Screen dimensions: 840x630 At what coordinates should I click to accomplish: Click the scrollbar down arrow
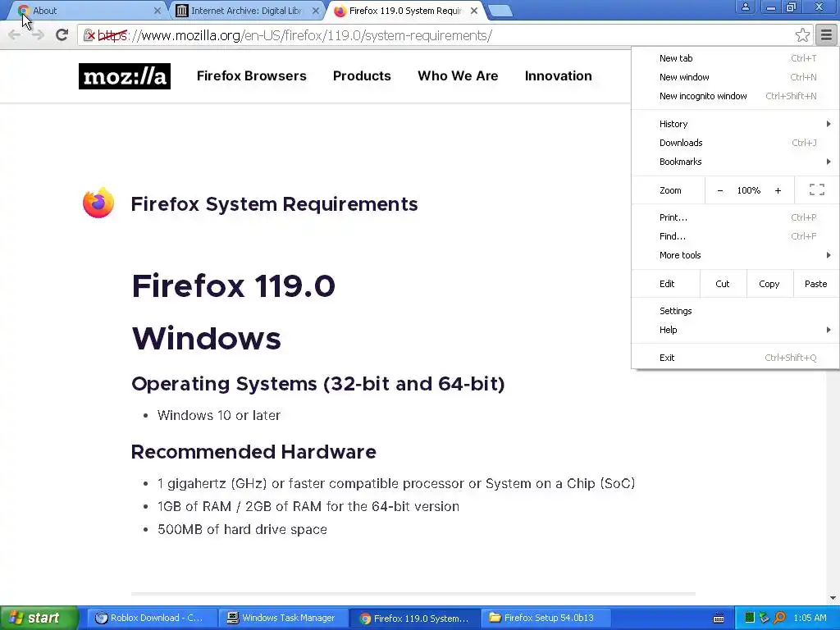(833, 598)
